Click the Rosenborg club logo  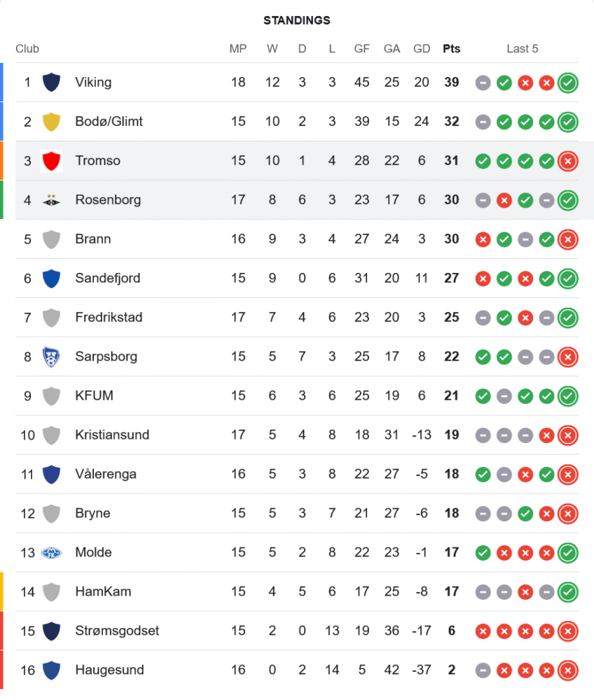tap(51, 200)
